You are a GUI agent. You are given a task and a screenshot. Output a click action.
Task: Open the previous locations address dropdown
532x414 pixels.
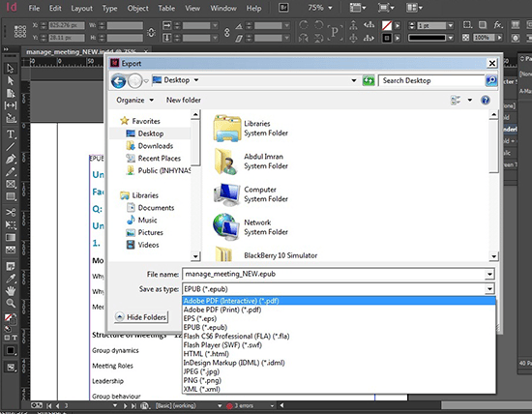353,80
